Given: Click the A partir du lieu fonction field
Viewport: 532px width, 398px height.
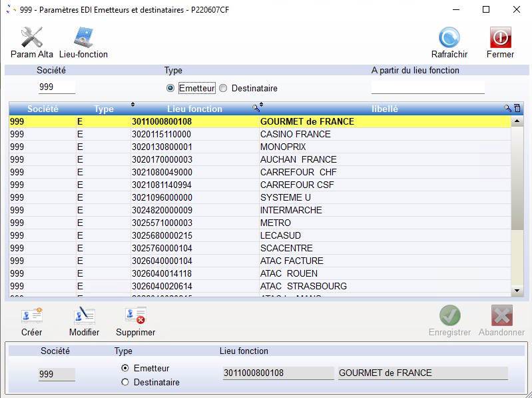Looking at the screenshot, I should click(x=427, y=87).
